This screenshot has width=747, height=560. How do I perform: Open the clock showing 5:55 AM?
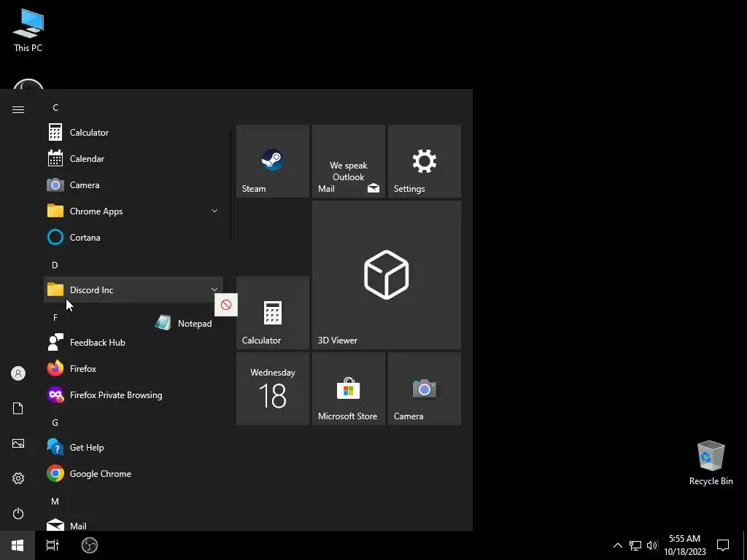click(684, 545)
